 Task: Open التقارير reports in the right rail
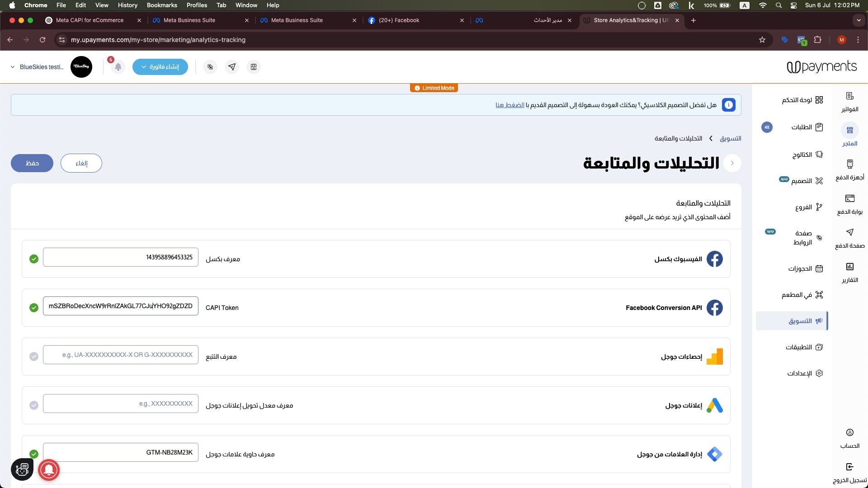(849, 272)
